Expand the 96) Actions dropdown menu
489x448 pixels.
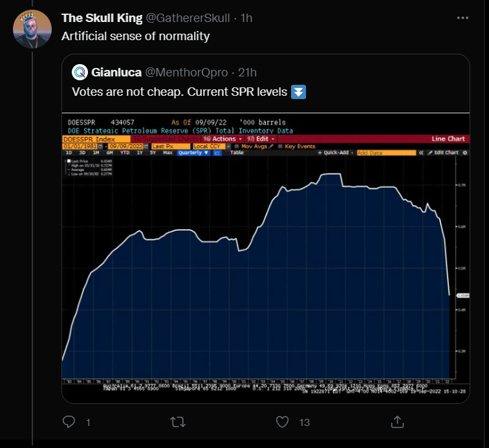[223, 139]
